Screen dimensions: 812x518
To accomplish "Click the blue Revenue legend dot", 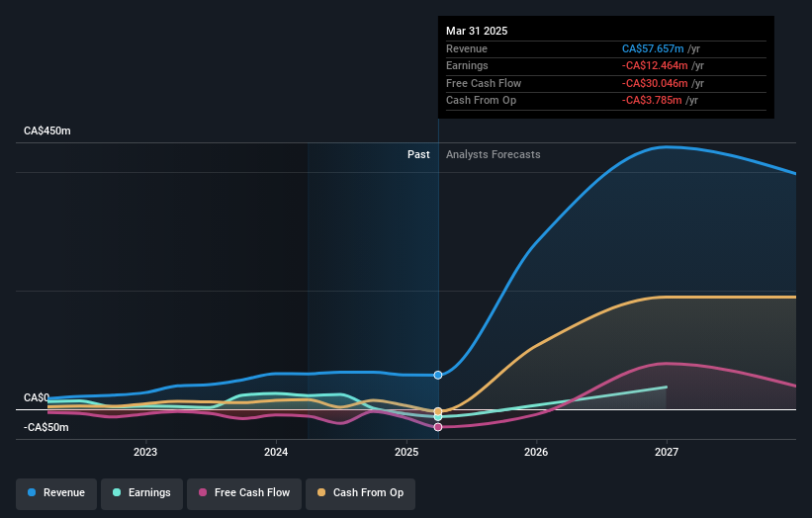I will tap(32, 492).
